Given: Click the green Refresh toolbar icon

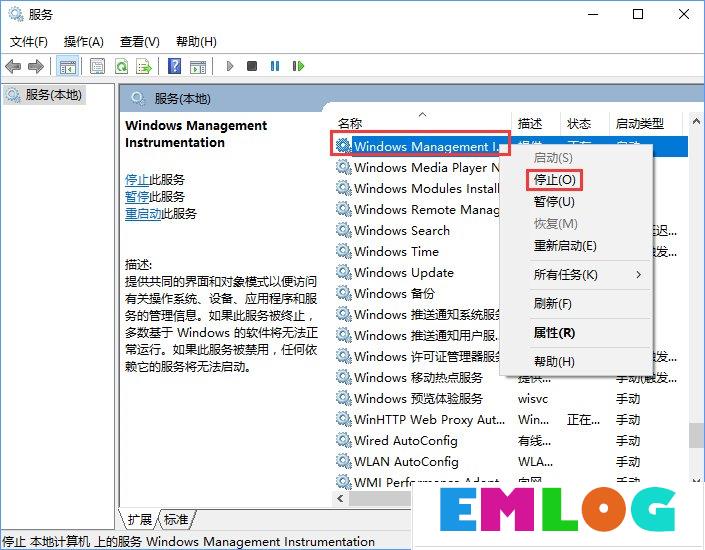Looking at the screenshot, I should click(x=121, y=67).
